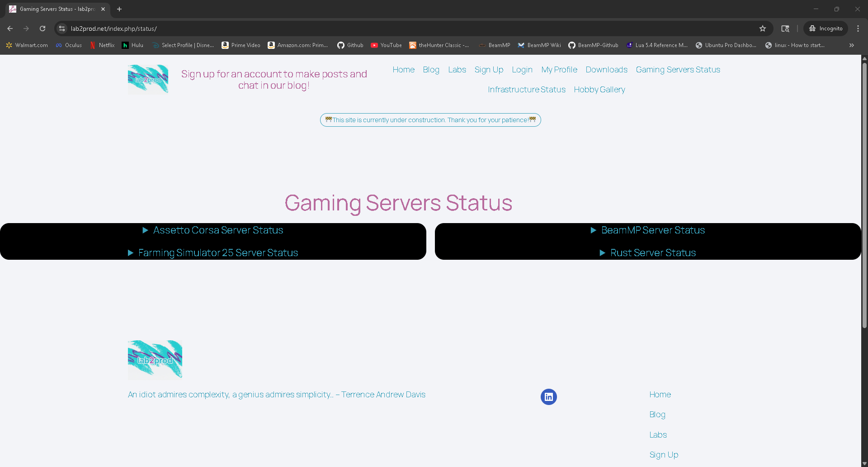Open My Profile from navigation
Viewport: 868px width, 467px height.
(x=559, y=70)
